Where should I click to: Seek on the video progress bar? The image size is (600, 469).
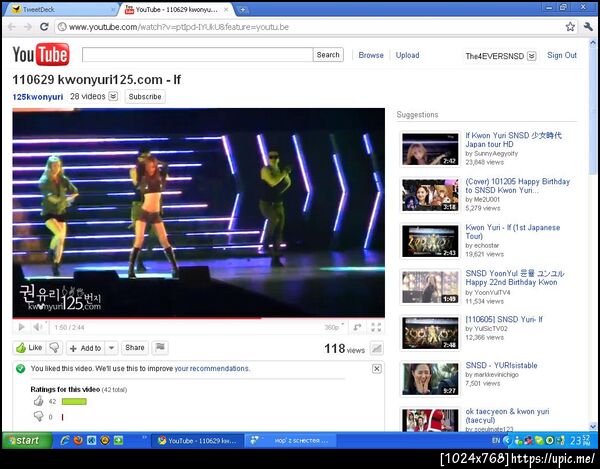(x=198, y=318)
